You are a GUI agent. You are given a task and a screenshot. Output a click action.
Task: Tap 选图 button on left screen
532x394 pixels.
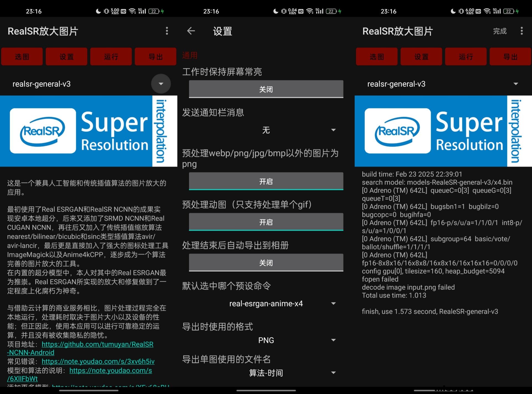22,57
